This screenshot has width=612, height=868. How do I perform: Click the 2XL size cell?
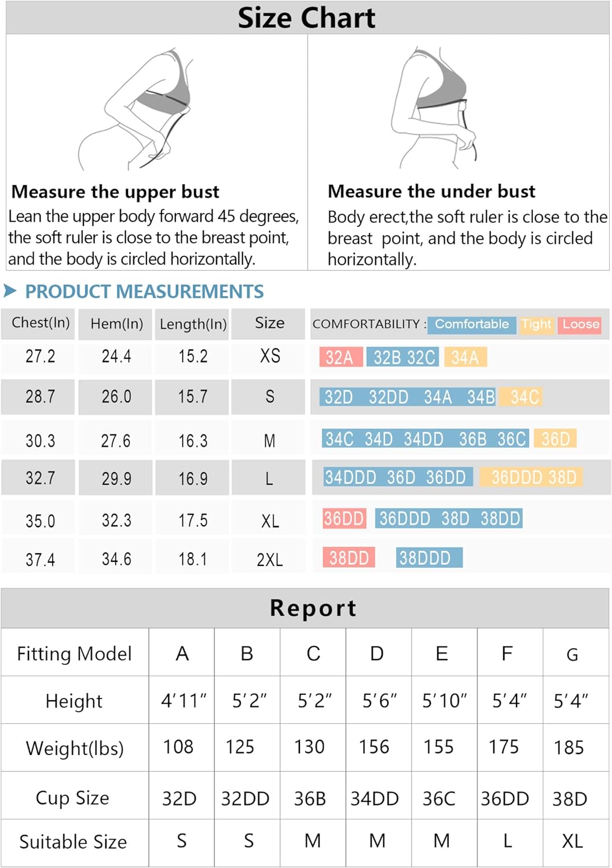(x=269, y=559)
